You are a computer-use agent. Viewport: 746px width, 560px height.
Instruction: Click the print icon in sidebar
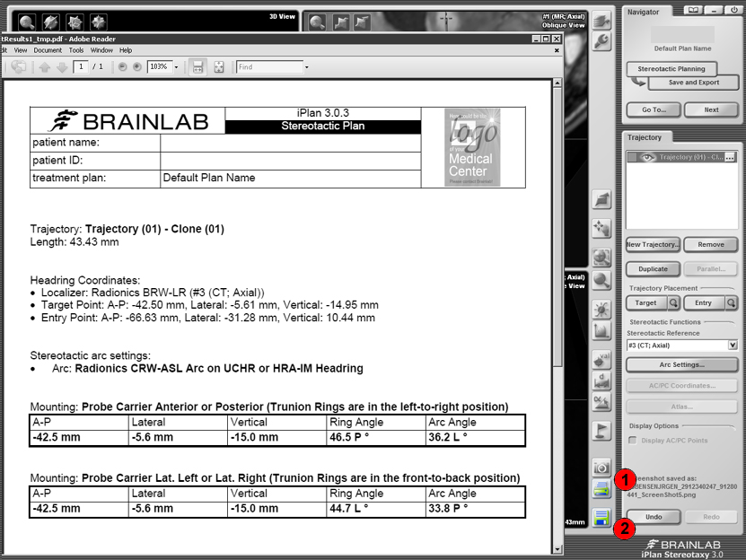click(x=601, y=490)
